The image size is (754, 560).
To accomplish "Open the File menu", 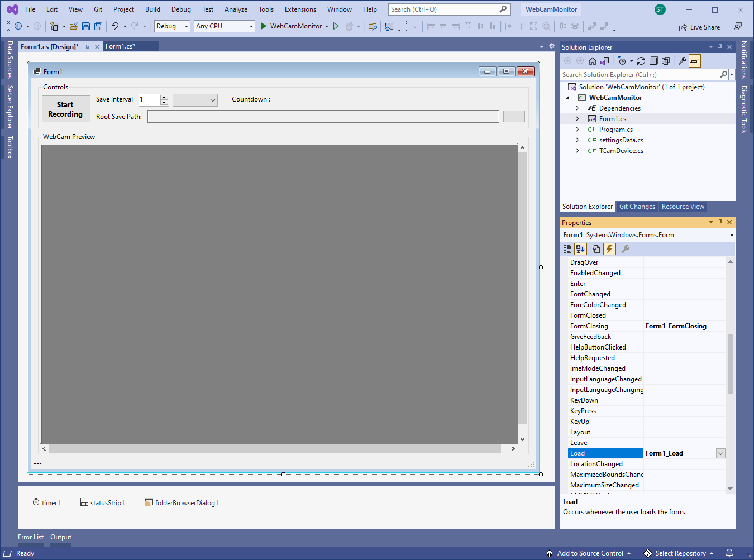I will pos(30,9).
